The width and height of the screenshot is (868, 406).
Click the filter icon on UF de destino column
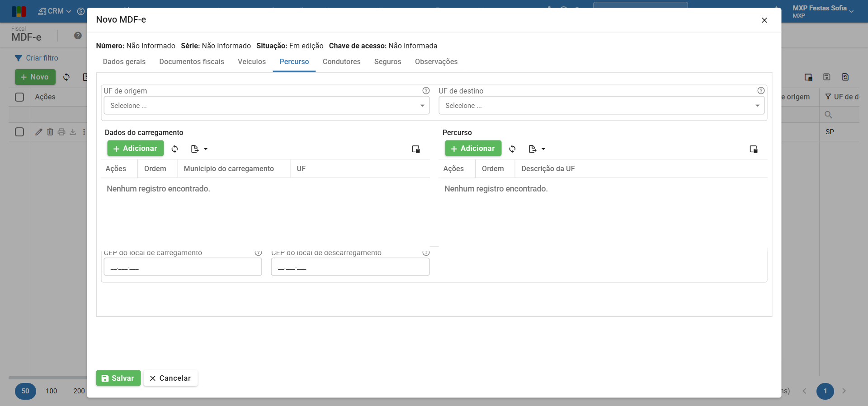coord(828,97)
